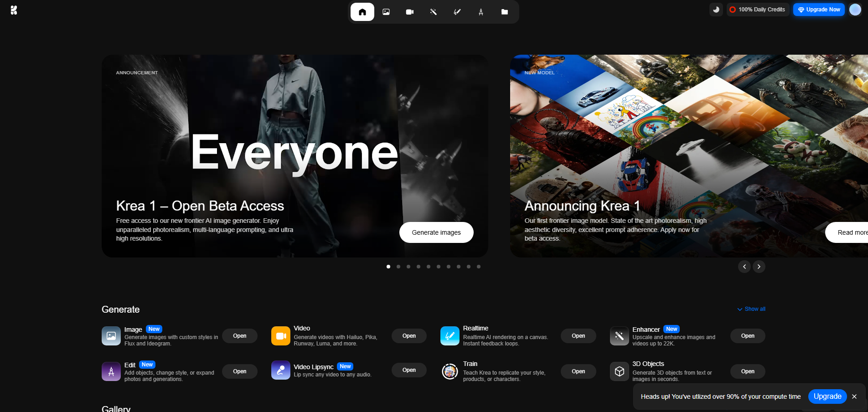The width and height of the screenshot is (868, 412).
Task: Click the Gallery section heading
Action: 116,408
